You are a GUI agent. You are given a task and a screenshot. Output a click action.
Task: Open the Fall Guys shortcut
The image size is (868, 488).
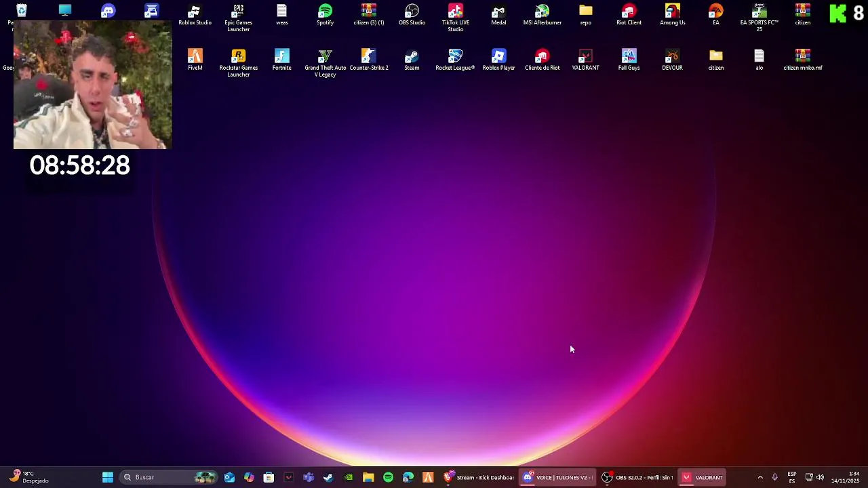tap(629, 60)
